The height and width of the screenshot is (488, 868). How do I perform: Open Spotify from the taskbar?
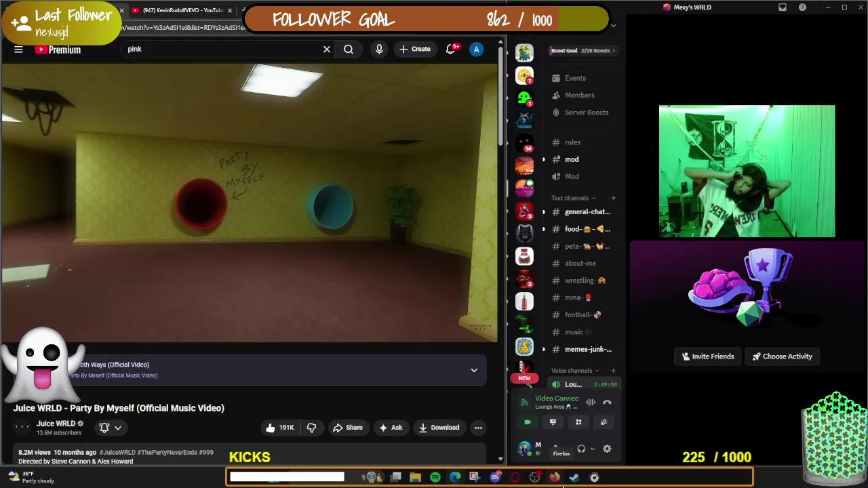pos(435,477)
